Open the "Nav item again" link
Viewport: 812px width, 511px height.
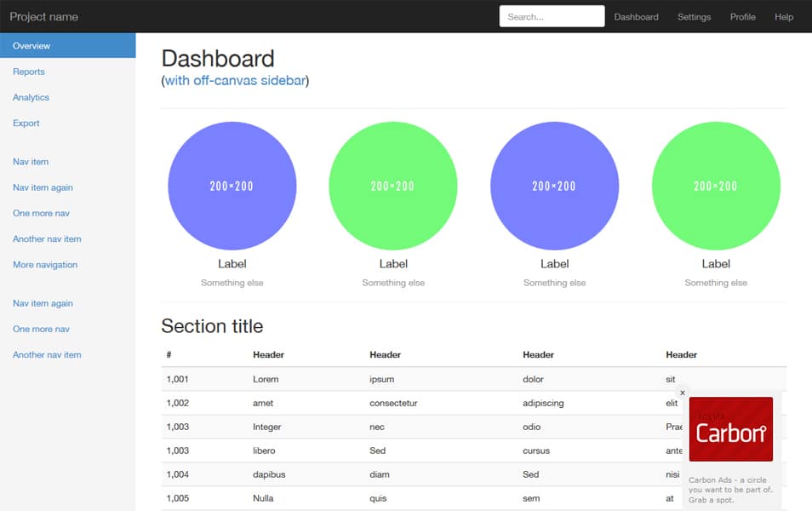(x=42, y=187)
